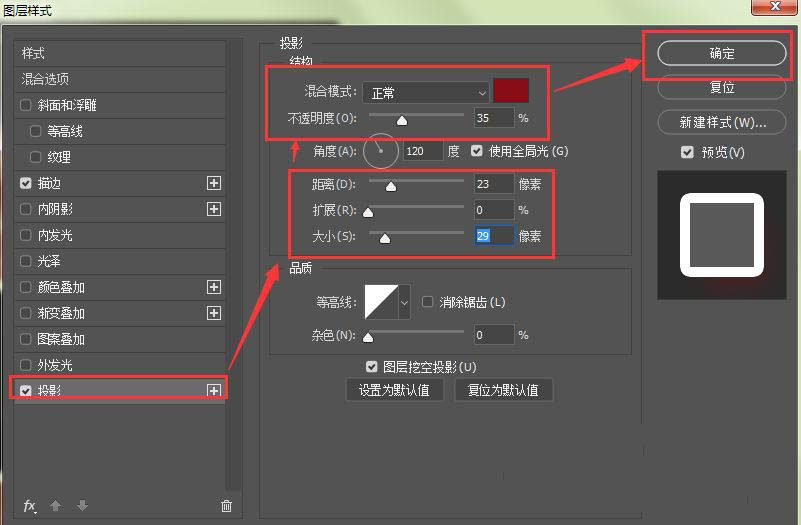Move effect up with the up arrow
Image resolution: width=801 pixels, height=525 pixels.
point(56,506)
